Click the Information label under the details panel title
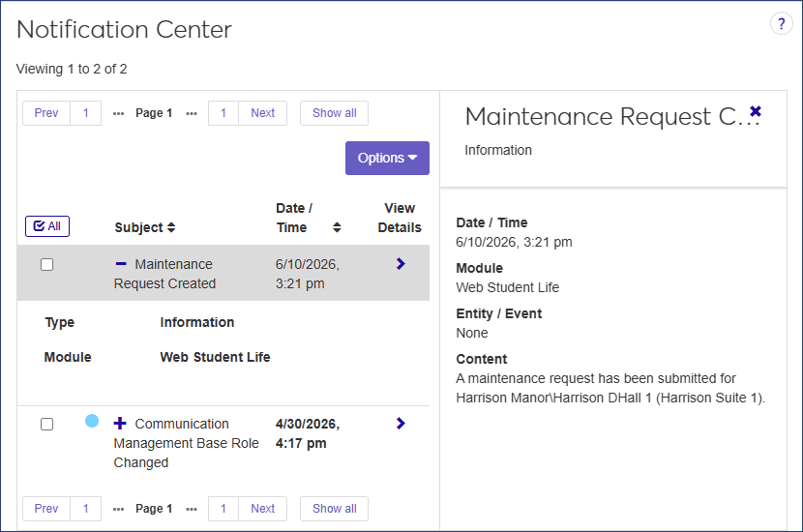The height and width of the screenshot is (532, 803). 498,151
